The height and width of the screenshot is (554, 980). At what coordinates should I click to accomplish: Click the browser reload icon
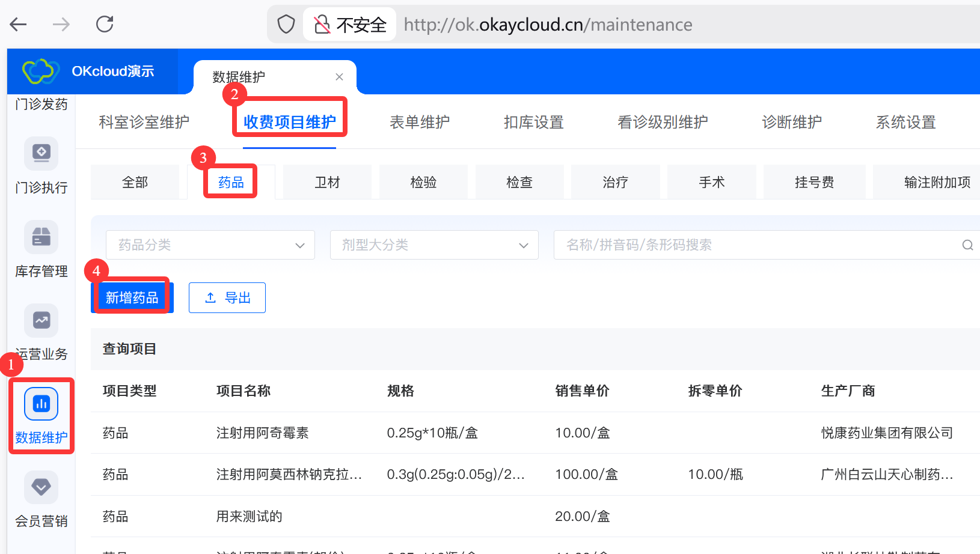tap(105, 25)
